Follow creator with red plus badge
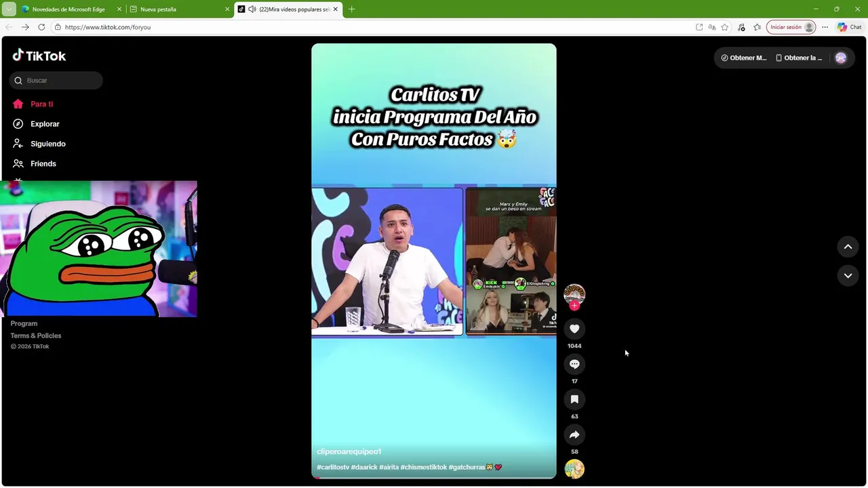Image resolution: width=868 pixels, height=488 pixels. point(574,306)
